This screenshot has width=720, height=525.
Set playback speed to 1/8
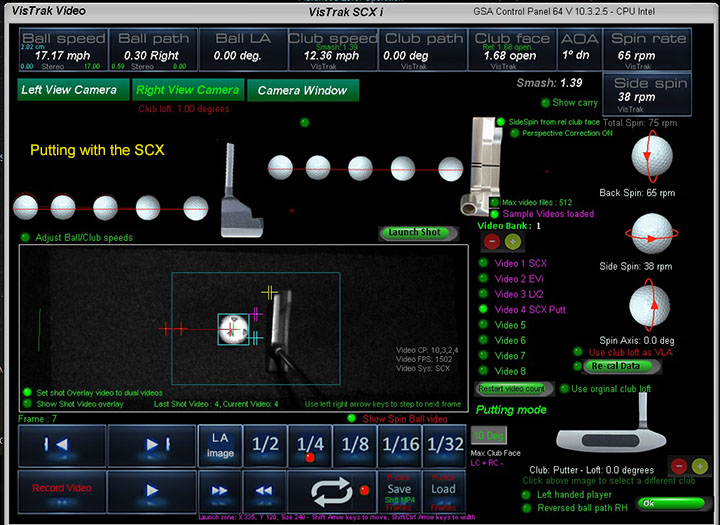point(355,445)
